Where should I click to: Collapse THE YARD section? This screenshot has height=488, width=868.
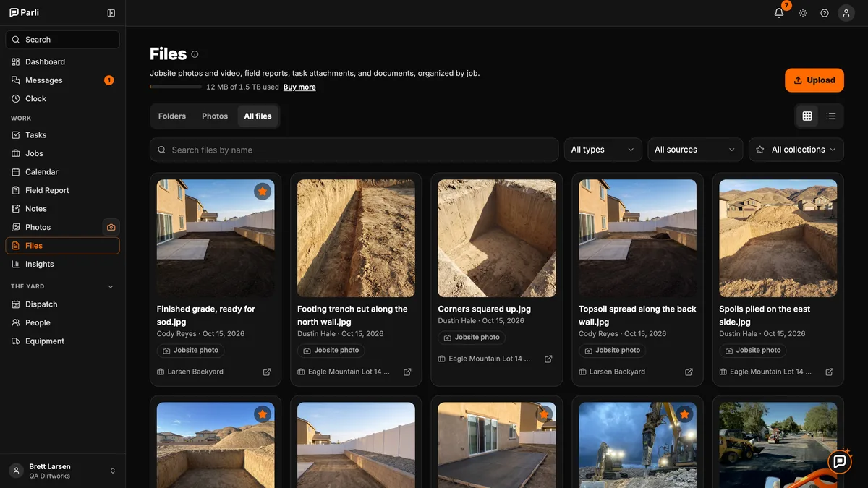111,286
